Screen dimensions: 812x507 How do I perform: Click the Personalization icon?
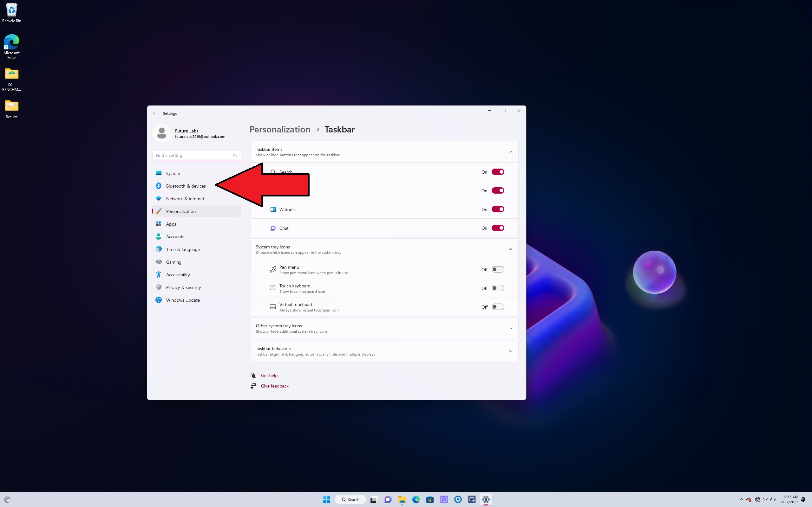[x=158, y=211]
